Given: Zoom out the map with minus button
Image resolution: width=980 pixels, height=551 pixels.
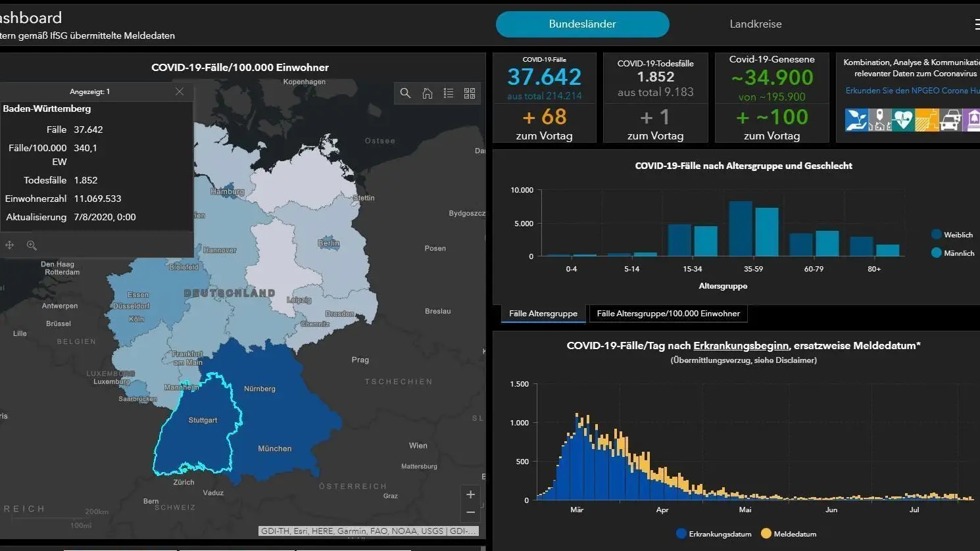Looking at the screenshot, I should [x=470, y=512].
